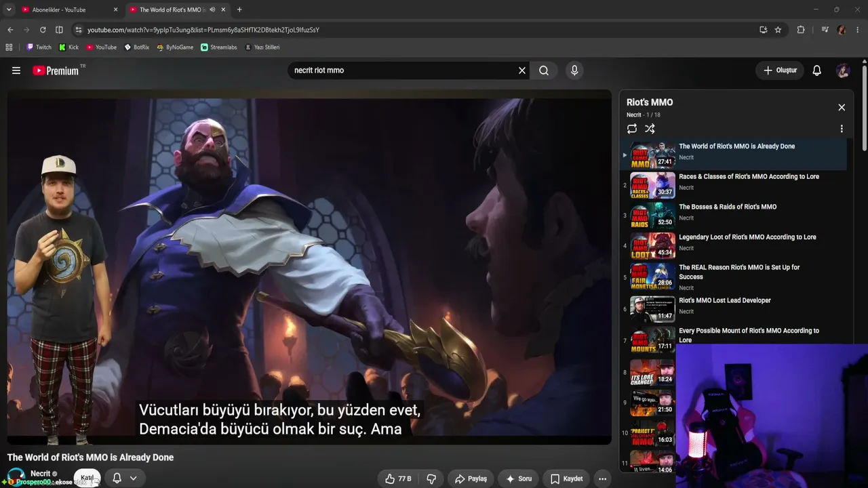Open the Oluştur create menu
Screen dimensions: 868x488
(780, 70)
